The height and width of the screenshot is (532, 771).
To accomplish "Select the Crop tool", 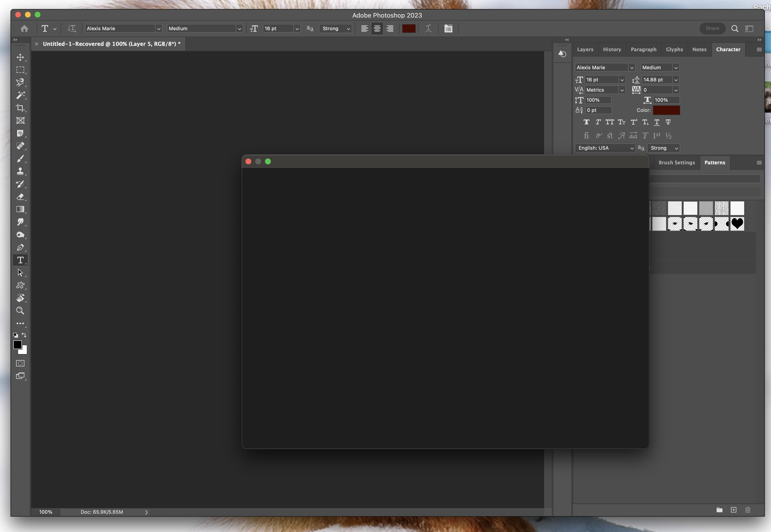I will click(x=20, y=108).
